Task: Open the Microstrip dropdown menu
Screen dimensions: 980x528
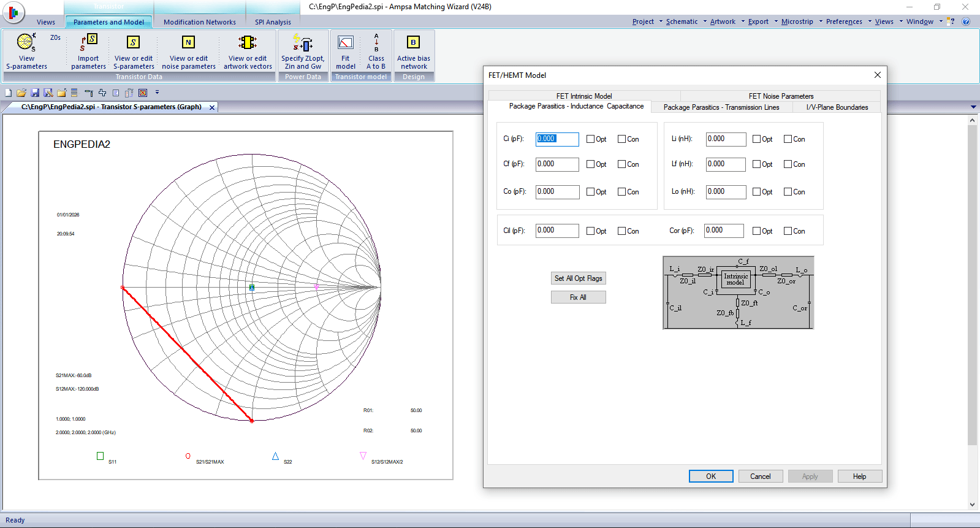Action: [797, 21]
